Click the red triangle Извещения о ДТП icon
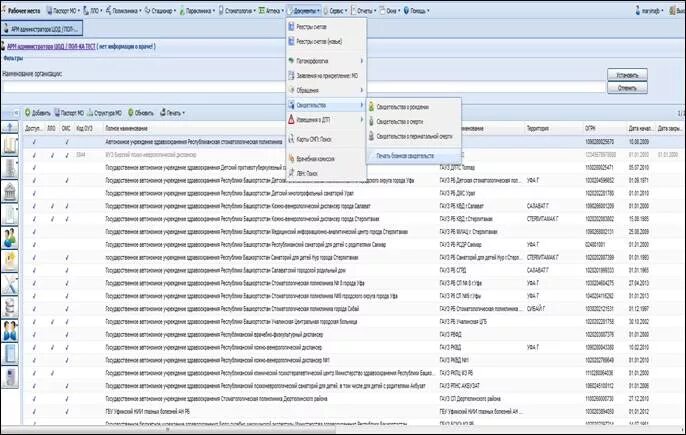The height and width of the screenshot is (435, 686). point(291,119)
